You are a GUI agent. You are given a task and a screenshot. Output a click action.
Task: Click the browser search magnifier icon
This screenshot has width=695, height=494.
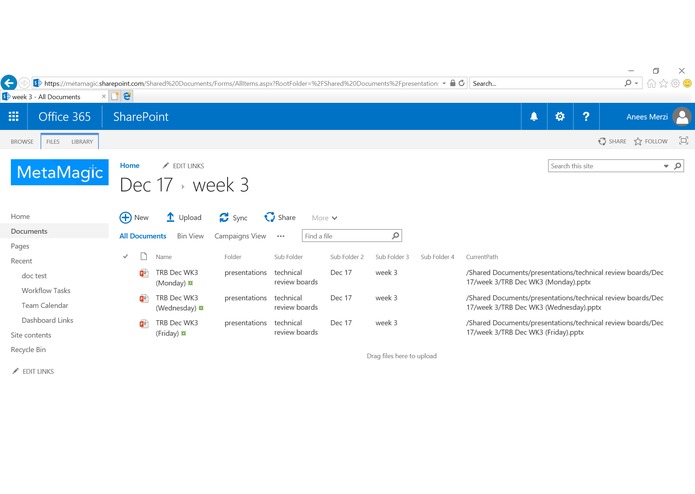[x=628, y=83]
